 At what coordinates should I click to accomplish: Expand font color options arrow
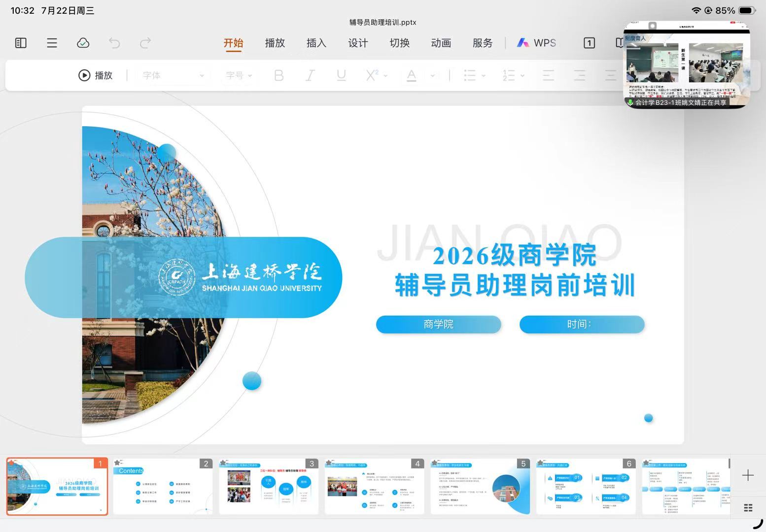pos(432,75)
